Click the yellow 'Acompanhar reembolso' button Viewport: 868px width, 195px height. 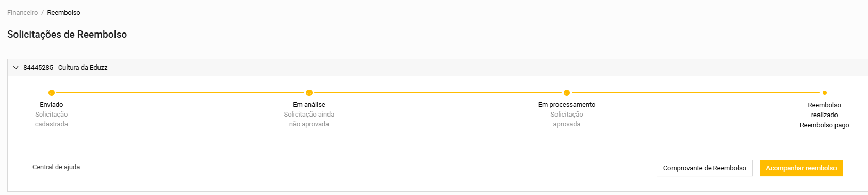(x=801, y=168)
